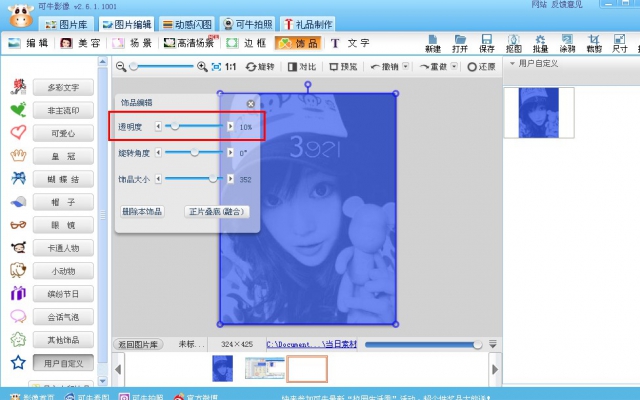Image resolution: width=640 pixels, height=400 pixels.
Task: Switch to the 图片编辑 tab
Action: (x=127, y=24)
